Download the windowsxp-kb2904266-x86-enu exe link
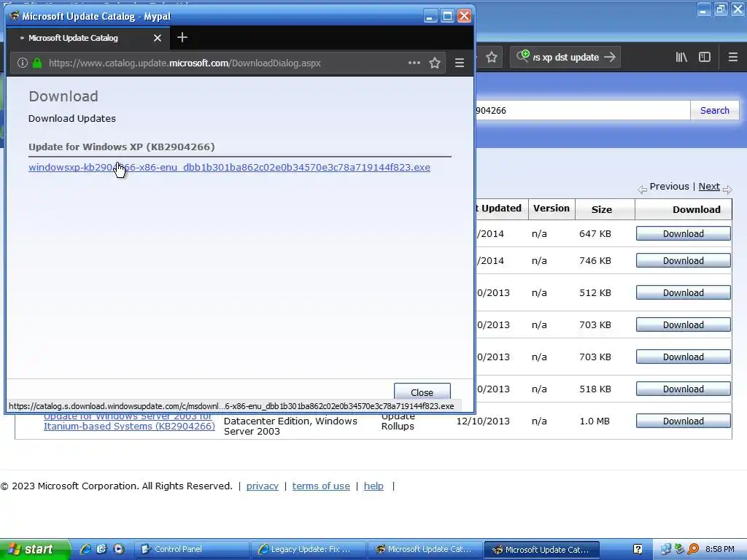 [229, 168]
